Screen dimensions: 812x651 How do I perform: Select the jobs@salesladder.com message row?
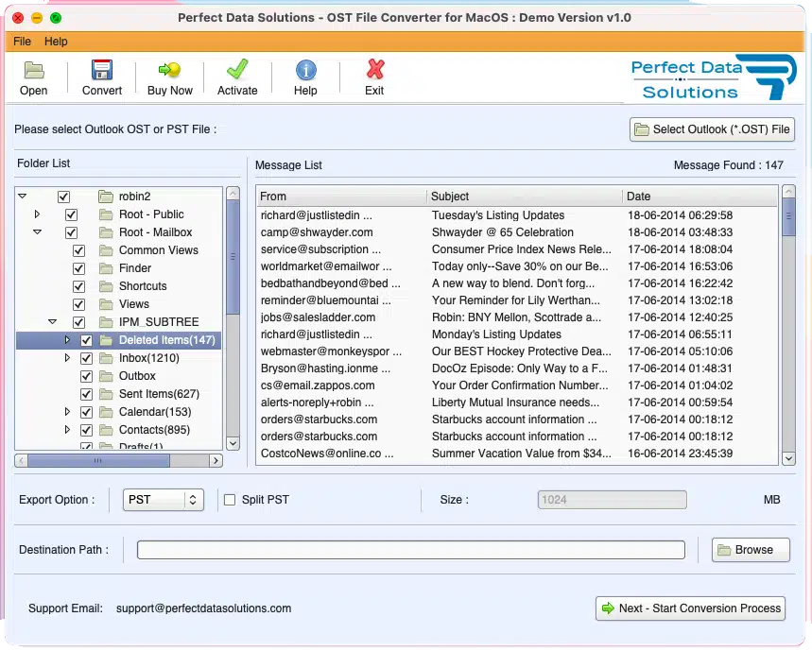(x=517, y=317)
